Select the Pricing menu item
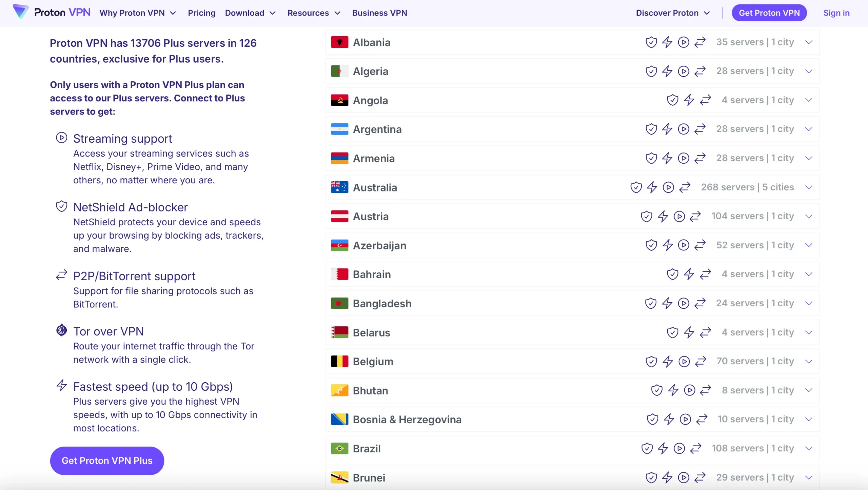Image resolution: width=868 pixels, height=490 pixels. tap(201, 13)
